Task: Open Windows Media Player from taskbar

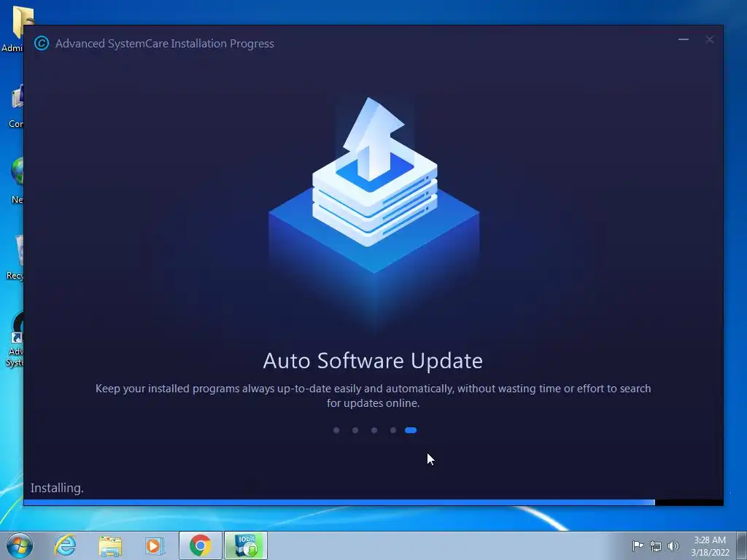Action: [x=154, y=545]
